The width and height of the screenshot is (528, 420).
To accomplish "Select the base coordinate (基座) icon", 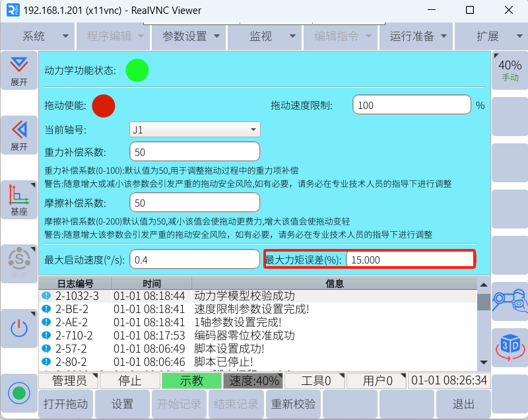I will pyautogui.click(x=19, y=199).
